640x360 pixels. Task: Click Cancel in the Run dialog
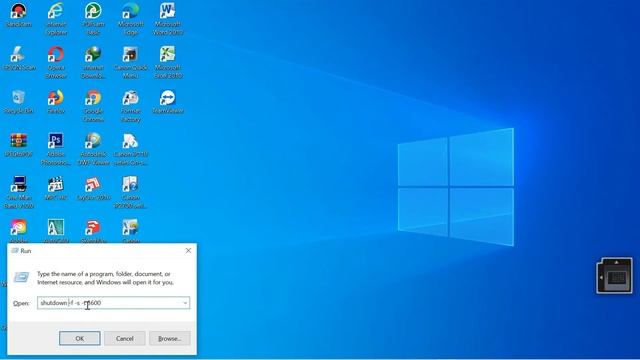(124, 338)
